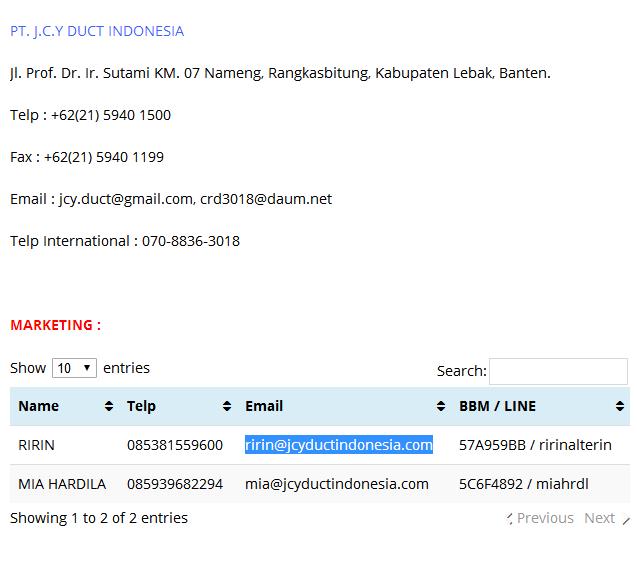
Task: Select the RIRIN name cell
Action: point(37,445)
